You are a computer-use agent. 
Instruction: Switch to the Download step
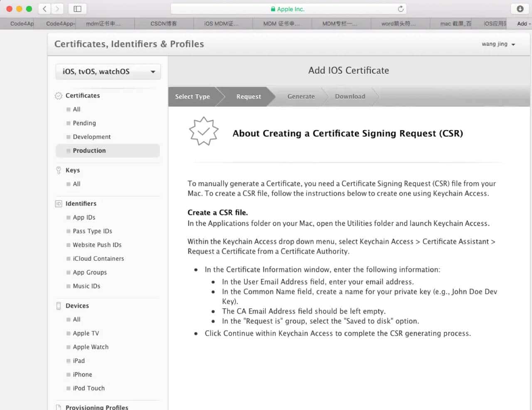(350, 96)
